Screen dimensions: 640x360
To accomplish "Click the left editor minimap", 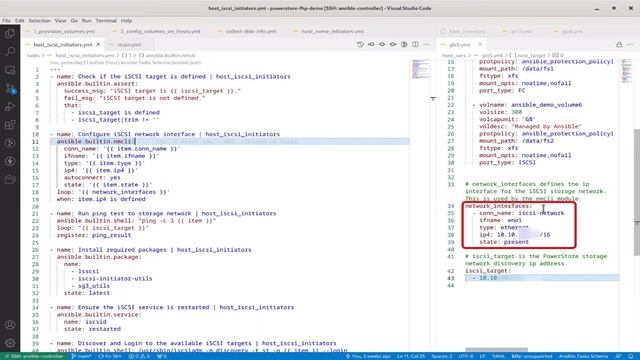I will [420, 69].
